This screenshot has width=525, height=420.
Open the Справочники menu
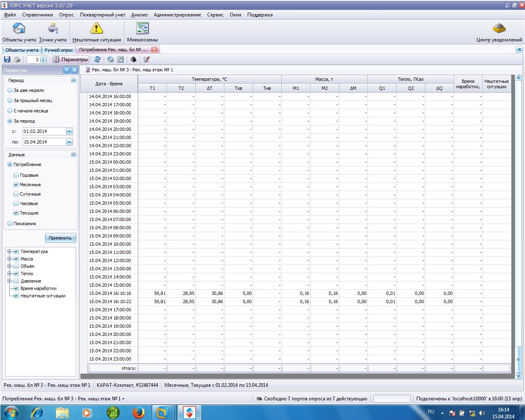(x=37, y=15)
